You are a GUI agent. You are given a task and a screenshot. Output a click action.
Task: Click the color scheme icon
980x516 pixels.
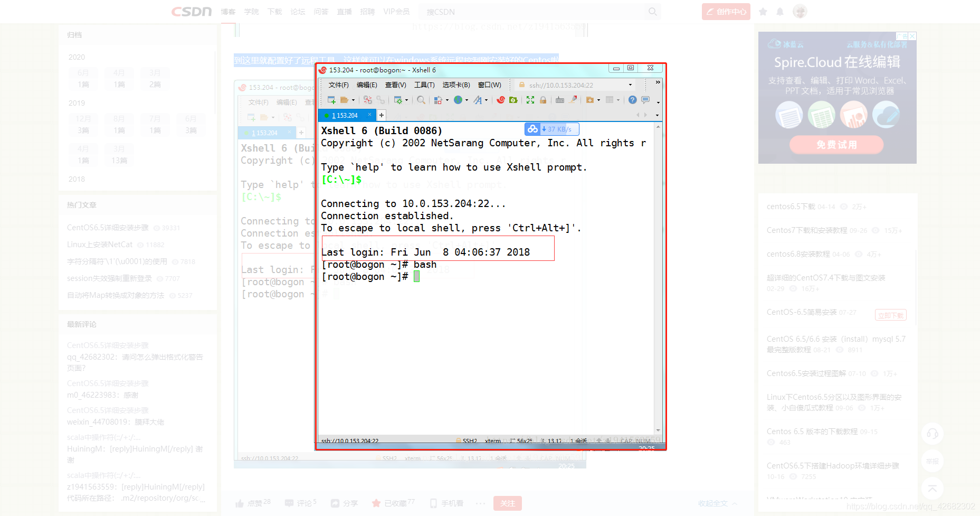(438, 100)
